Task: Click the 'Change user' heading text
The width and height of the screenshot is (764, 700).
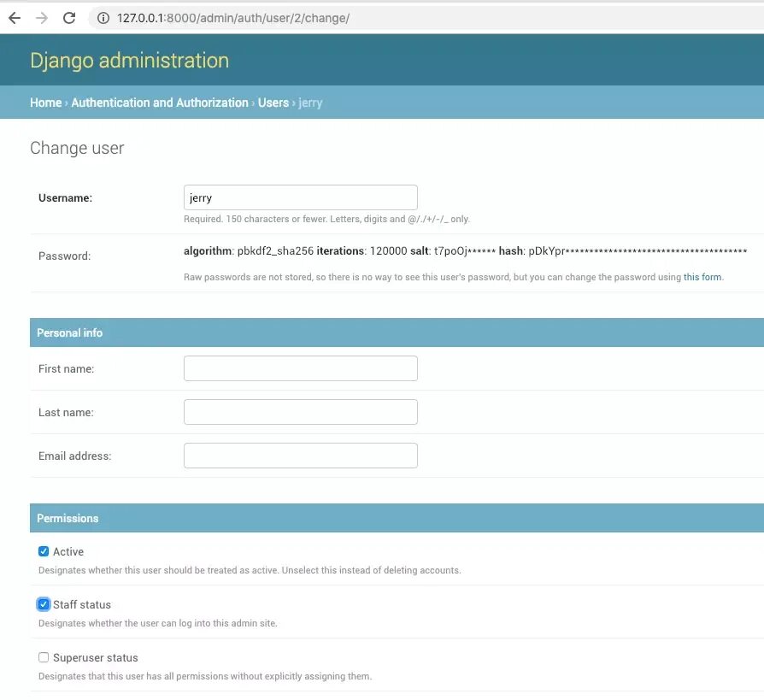Action: (77, 148)
